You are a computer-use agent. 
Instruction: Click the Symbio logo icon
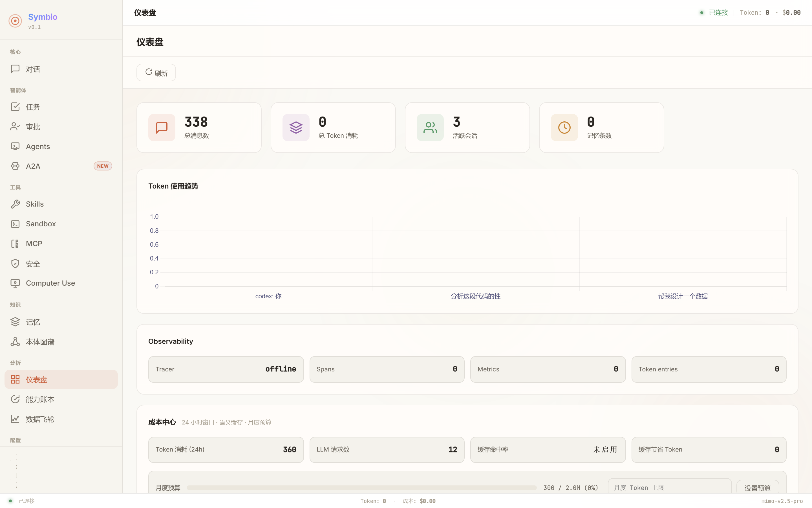click(x=15, y=21)
